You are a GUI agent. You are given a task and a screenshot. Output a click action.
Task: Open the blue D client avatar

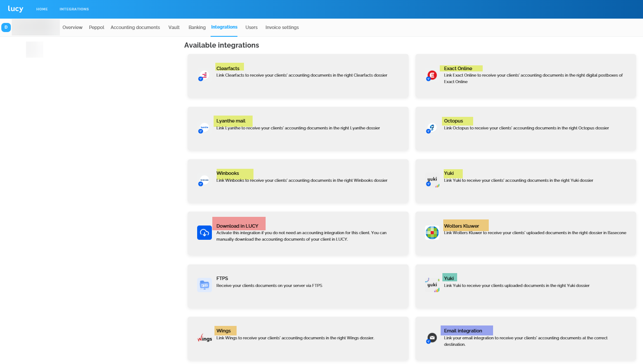(x=6, y=27)
